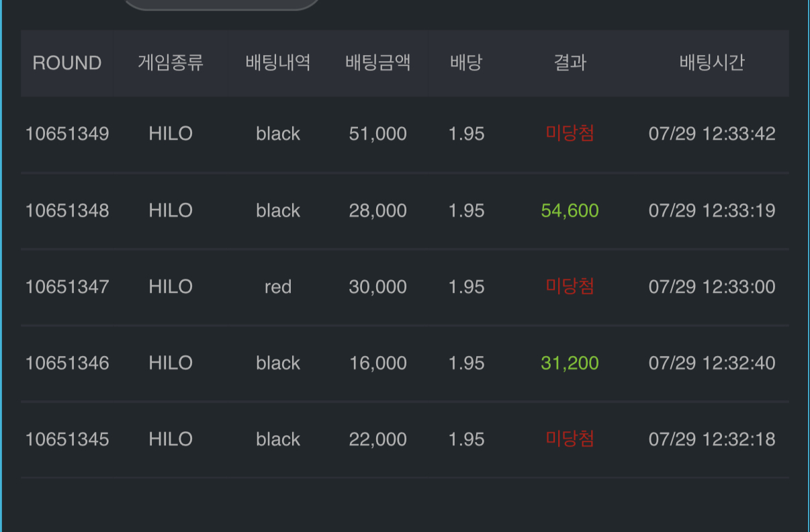Click the 결과 column header
This screenshot has width=810, height=532.
point(570,63)
